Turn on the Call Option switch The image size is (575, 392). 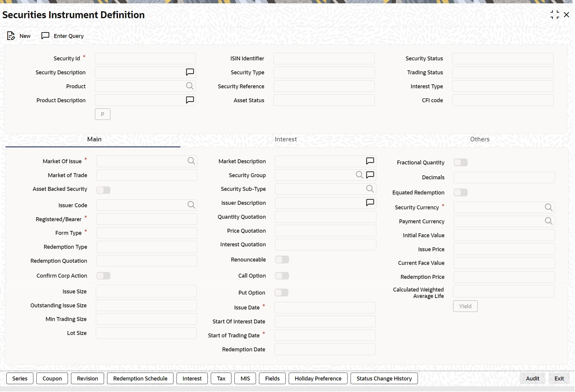tap(282, 276)
